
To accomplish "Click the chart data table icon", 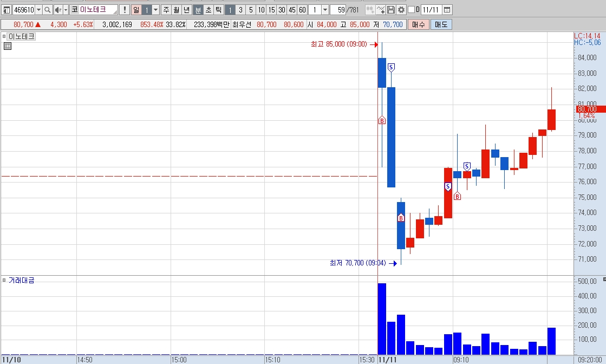I will coord(8,46).
